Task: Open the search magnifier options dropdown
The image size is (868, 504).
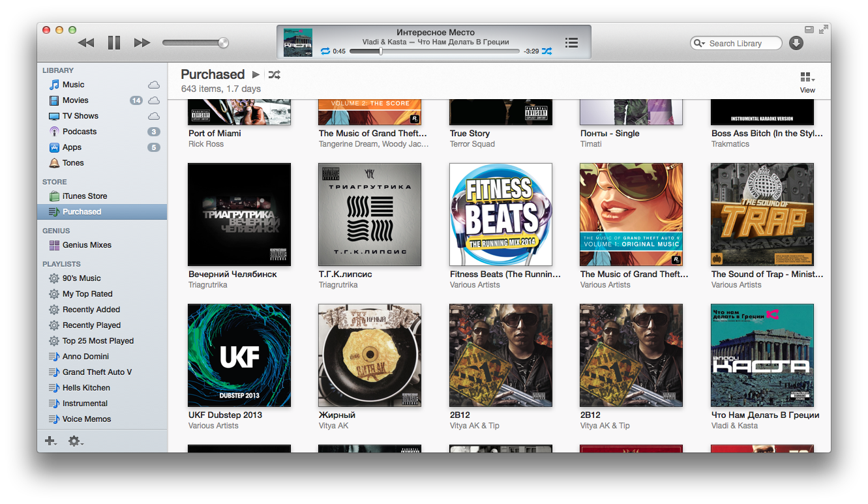Action: click(699, 43)
